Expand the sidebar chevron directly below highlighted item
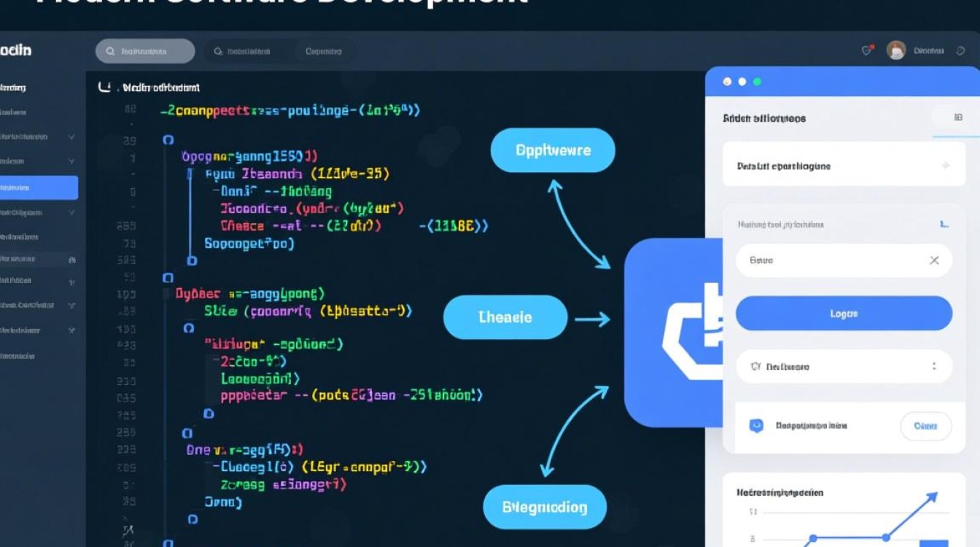The width and height of the screenshot is (980, 547). (71, 212)
